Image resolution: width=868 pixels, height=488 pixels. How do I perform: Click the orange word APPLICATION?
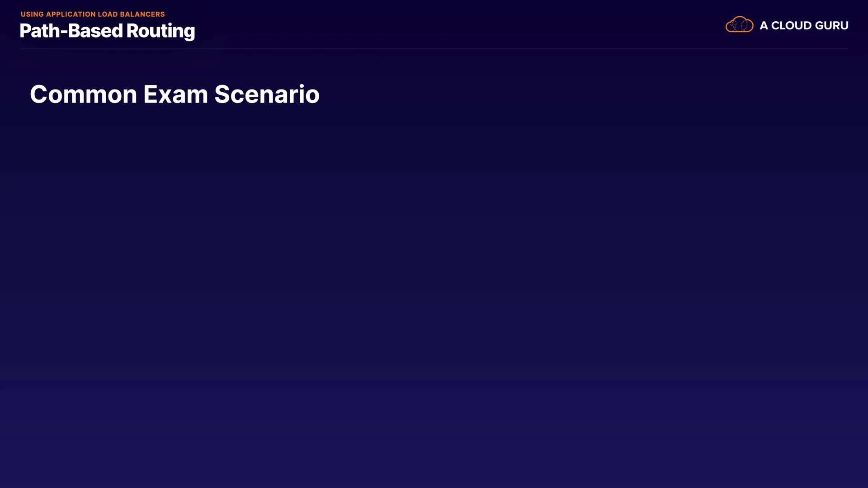click(71, 14)
